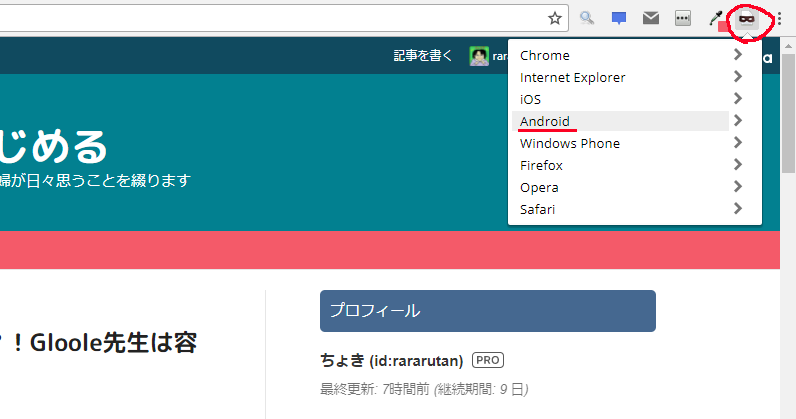
Task: Expand the Internet Explorer submenu chevron
Action: click(738, 76)
